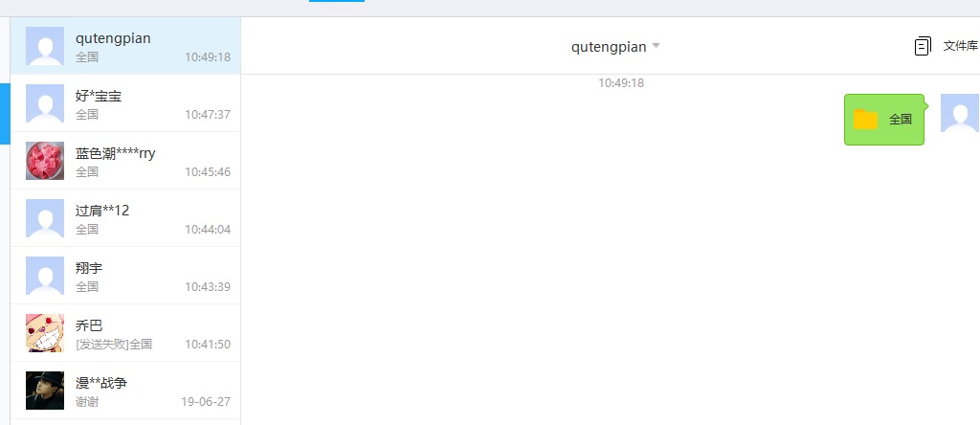The image size is (980, 425).
Task: Open the 漫**战争 conversation dated 19-06-27
Action: click(x=125, y=391)
